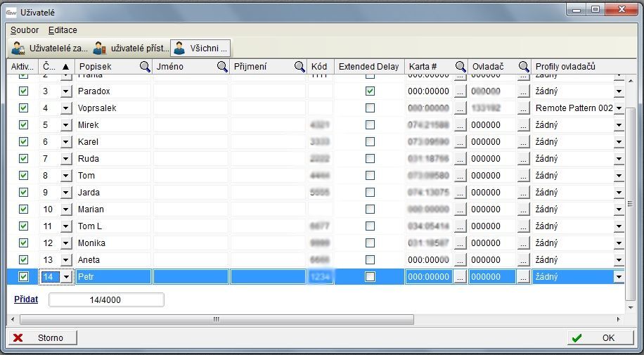Click the Přidat link to add user

pos(26,299)
